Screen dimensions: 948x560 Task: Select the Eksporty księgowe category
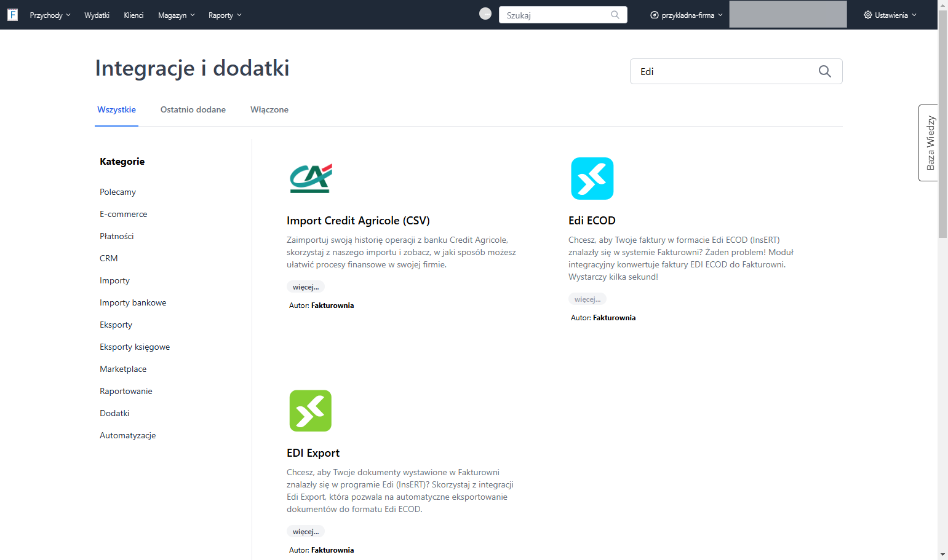pos(135,347)
